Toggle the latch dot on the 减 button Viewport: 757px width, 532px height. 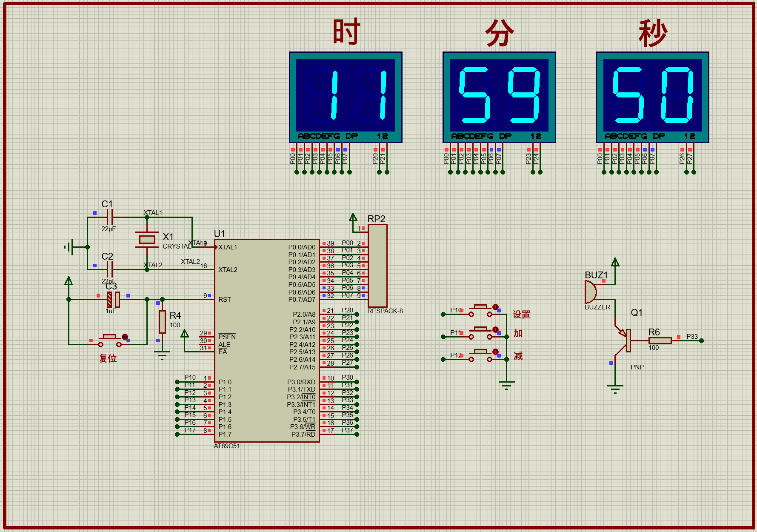point(495,352)
